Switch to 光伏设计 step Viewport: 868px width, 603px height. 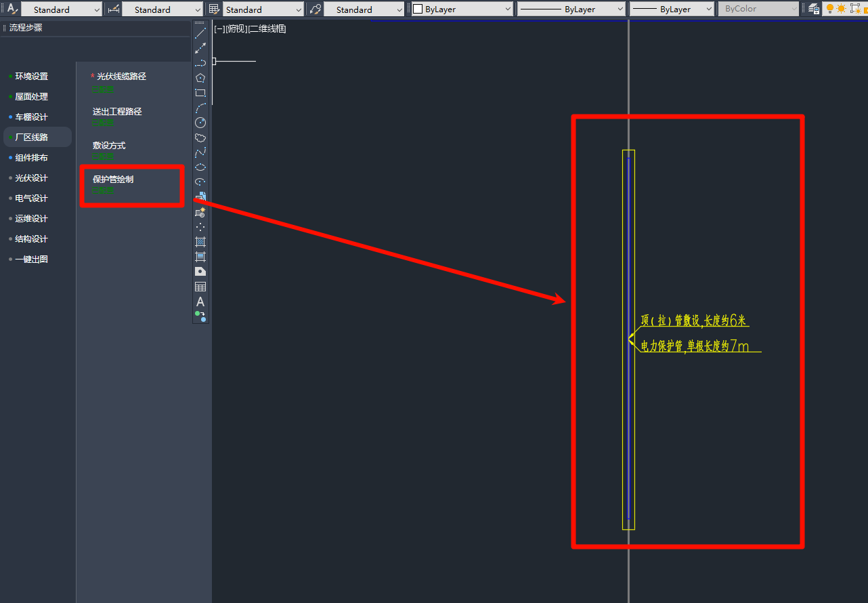point(32,178)
